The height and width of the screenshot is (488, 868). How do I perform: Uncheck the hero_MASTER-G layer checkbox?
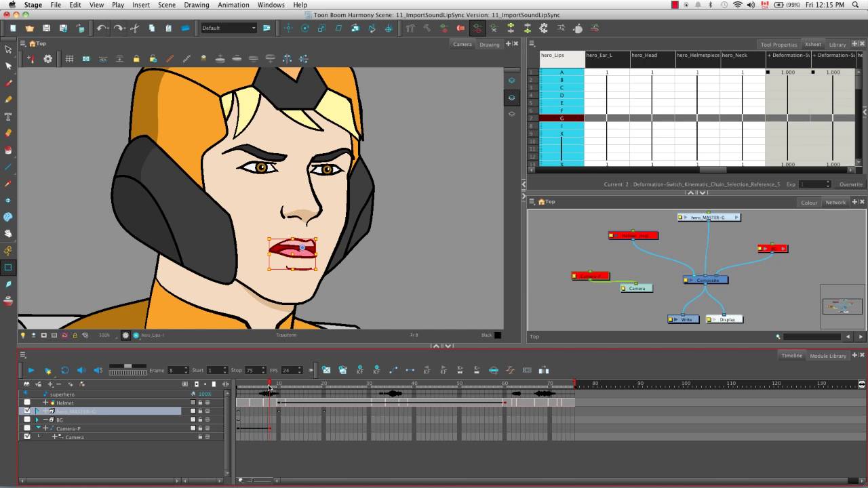click(x=27, y=411)
